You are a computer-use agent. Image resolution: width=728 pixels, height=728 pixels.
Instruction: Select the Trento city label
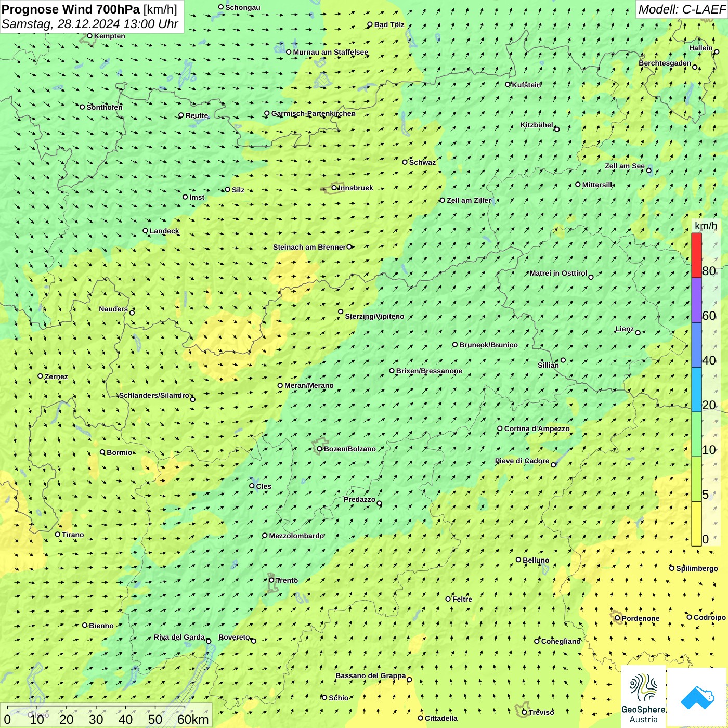[x=287, y=580]
